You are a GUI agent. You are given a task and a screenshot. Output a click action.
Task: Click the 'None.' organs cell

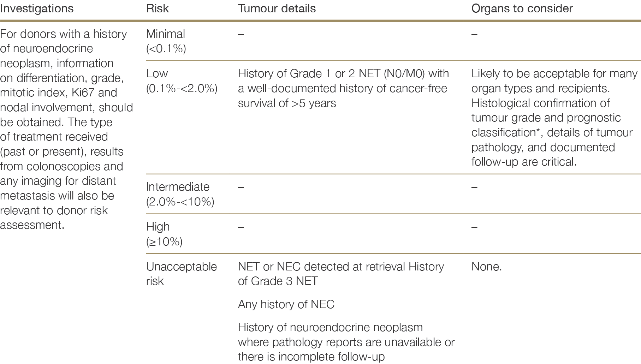[x=486, y=267]
